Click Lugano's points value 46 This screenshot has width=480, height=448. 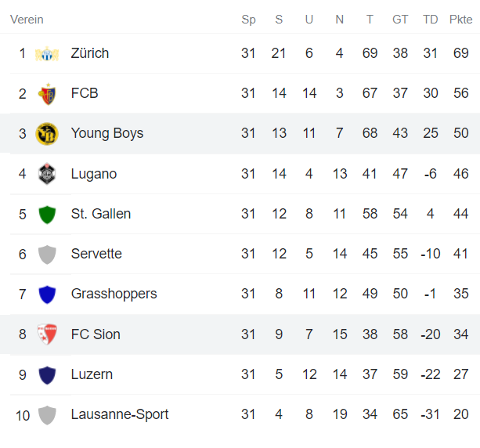click(461, 174)
